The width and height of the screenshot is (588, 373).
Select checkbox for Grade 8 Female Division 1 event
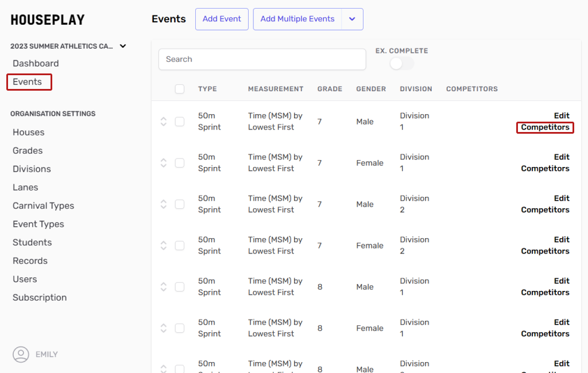point(180,328)
